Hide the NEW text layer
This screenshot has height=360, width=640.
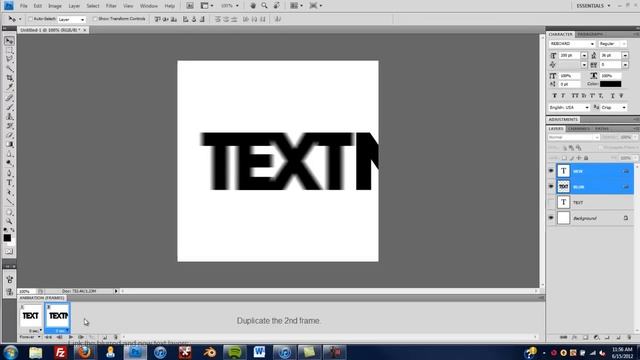(551, 171)
